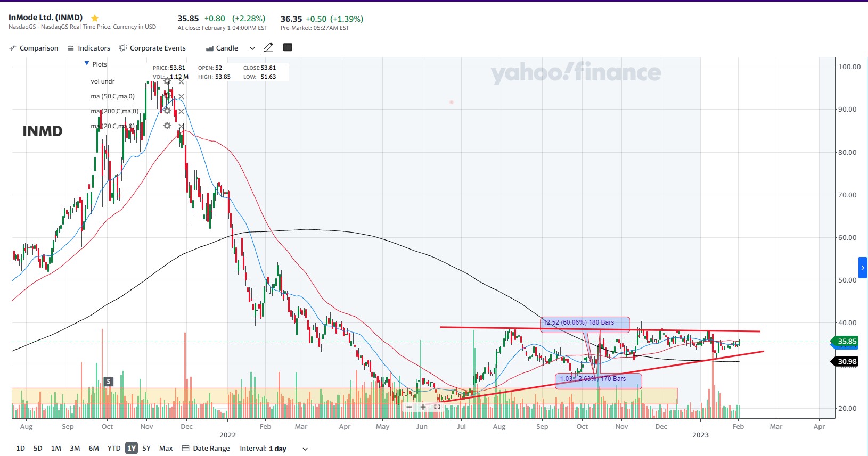
Task: Expand the blue side panel arrow
Action: [863, 268]
